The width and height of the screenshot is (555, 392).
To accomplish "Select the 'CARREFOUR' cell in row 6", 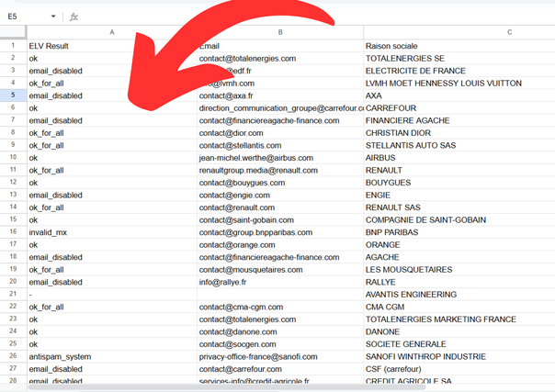I will point(459,107).
